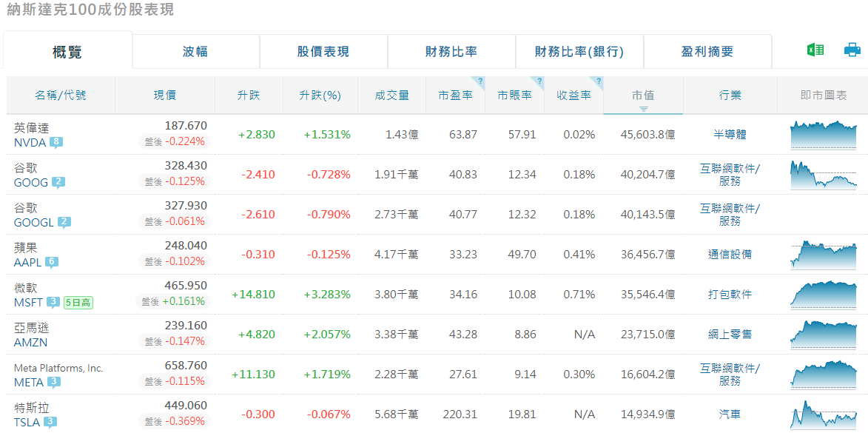Open the AMZN stock link
868x433 pixels.
(30, 342)
